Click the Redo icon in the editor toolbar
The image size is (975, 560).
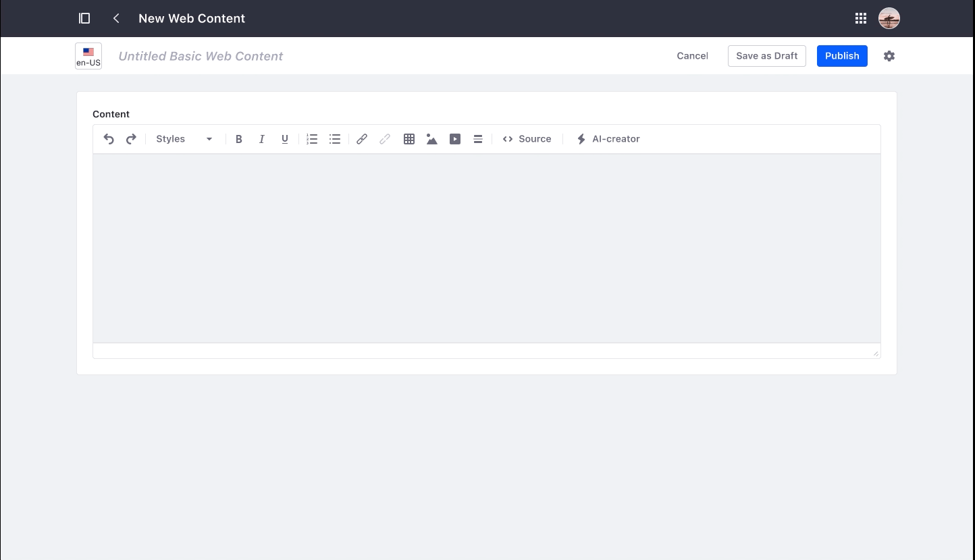pyautogui.click(x=131, y=139)
